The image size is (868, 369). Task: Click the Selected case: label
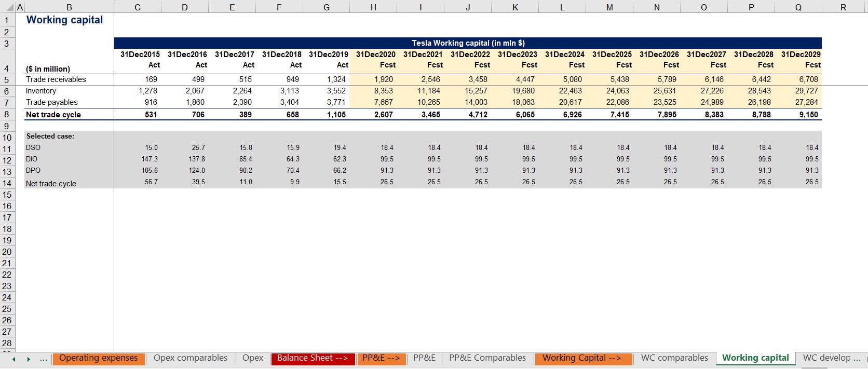50,136
